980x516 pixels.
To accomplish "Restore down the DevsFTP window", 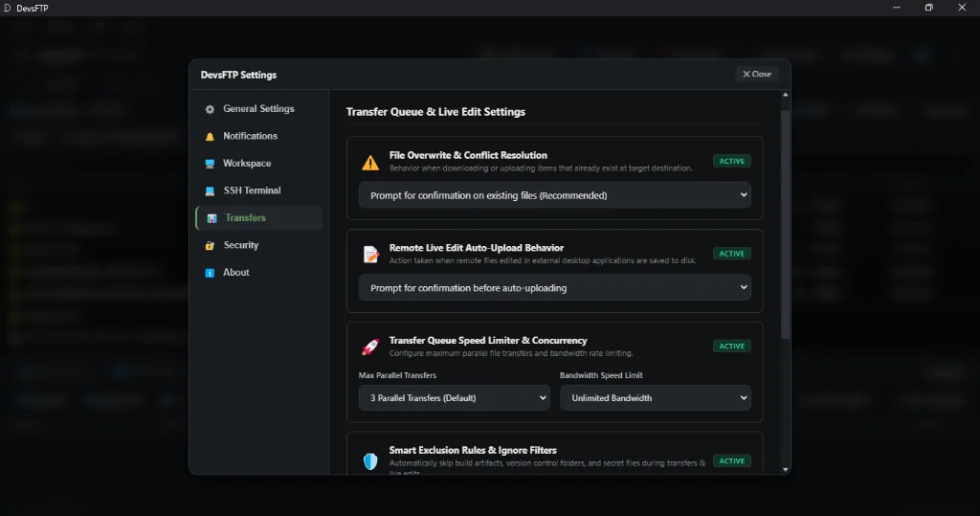I will 929,8.
